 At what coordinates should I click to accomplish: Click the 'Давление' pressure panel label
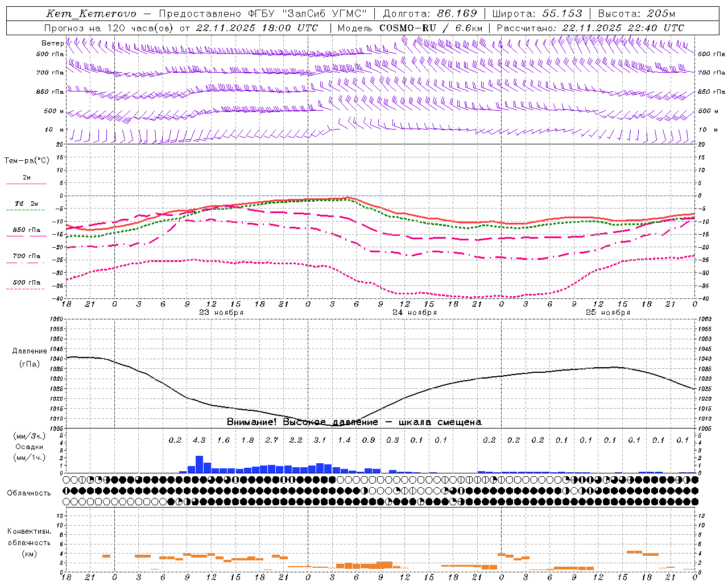pos(30,351)
